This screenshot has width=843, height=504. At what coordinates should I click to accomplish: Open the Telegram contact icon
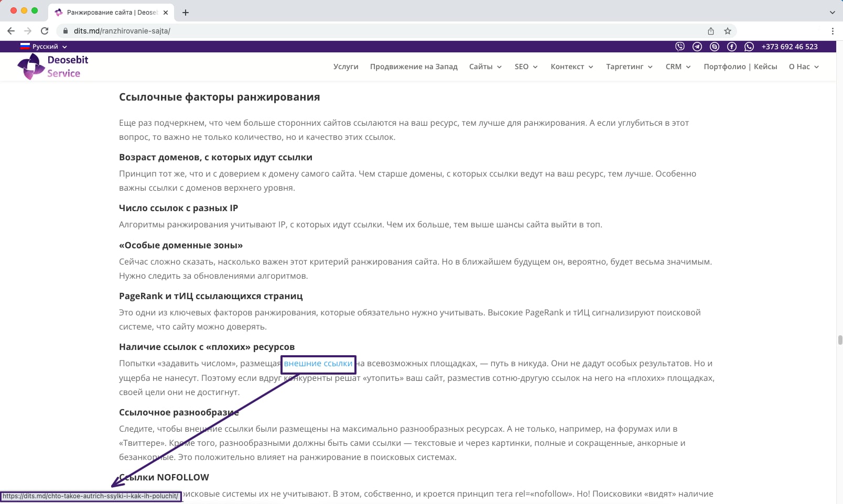pos(697,47)
